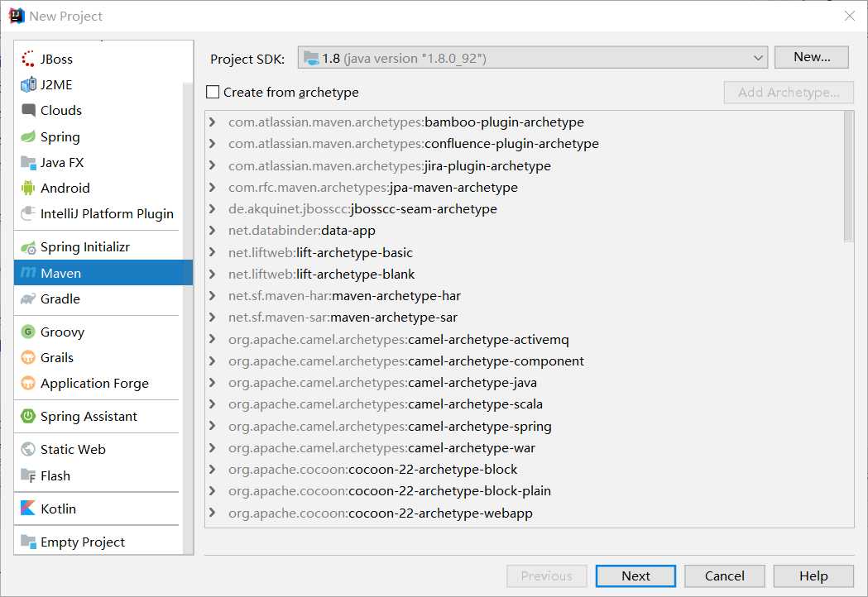Click the Flash folder icon
The height and width of the screenshot is (597, 868).
coord(27,475)
